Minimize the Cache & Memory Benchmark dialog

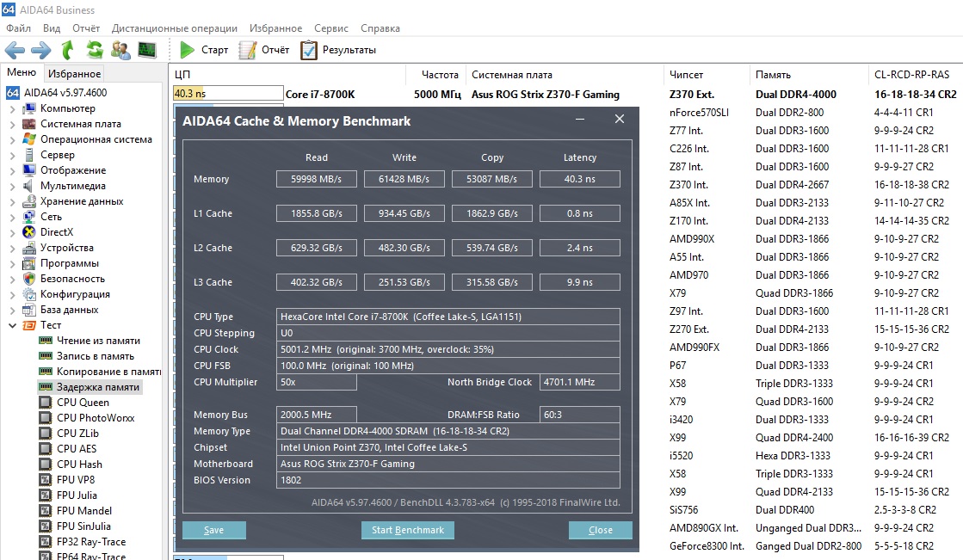pyautogui.click(x=579, y=119)
